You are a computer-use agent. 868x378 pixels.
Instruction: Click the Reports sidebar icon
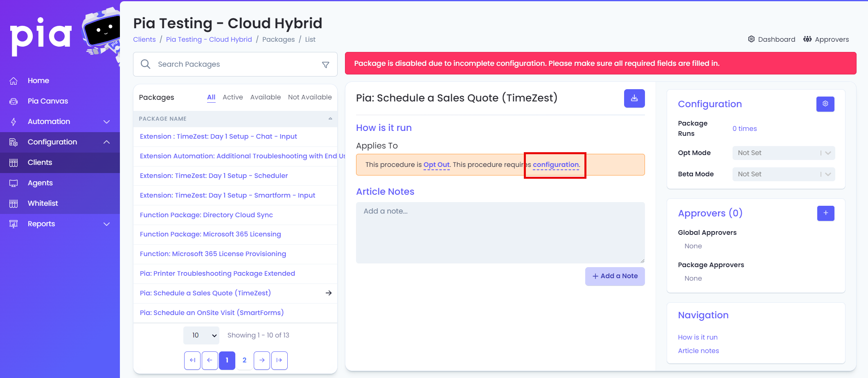click(x=14, y=224)
